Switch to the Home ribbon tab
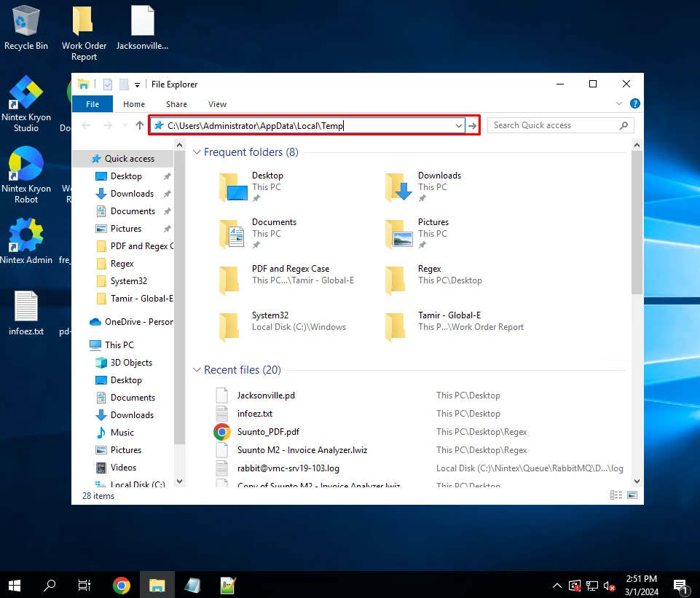This screenshot has height=598, width=700. coord(134,104)
